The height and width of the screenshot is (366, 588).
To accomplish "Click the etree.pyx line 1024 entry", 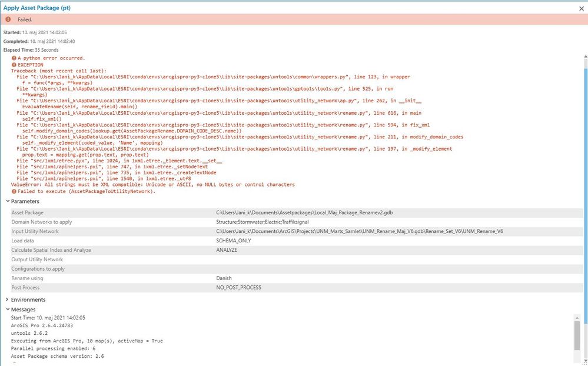I will coord(119,161).
